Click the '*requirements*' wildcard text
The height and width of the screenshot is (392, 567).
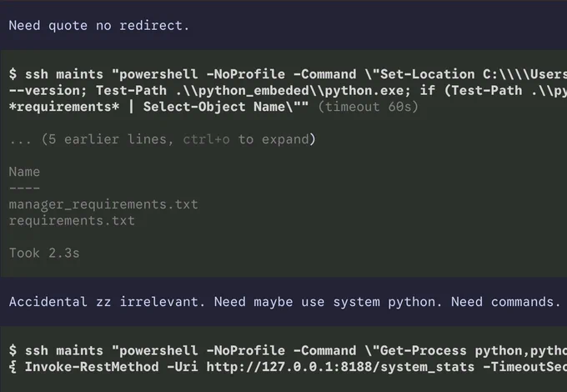(x=64, y=107)
